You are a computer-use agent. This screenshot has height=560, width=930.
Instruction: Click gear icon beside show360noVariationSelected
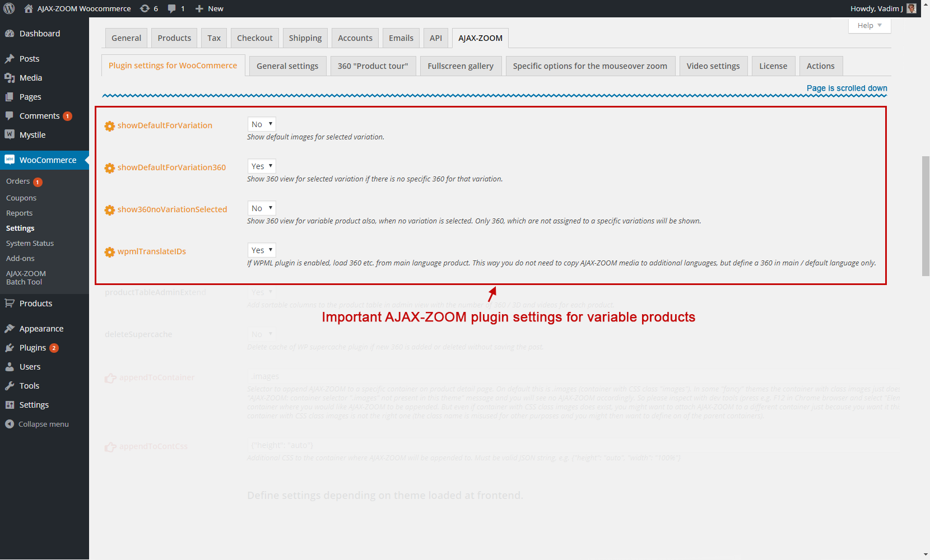pyautogui.click(x=110, y=210)
